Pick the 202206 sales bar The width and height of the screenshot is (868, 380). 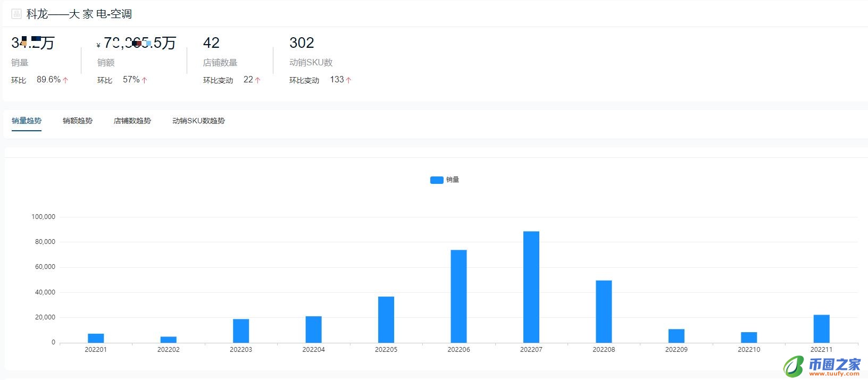coord(458,297)
